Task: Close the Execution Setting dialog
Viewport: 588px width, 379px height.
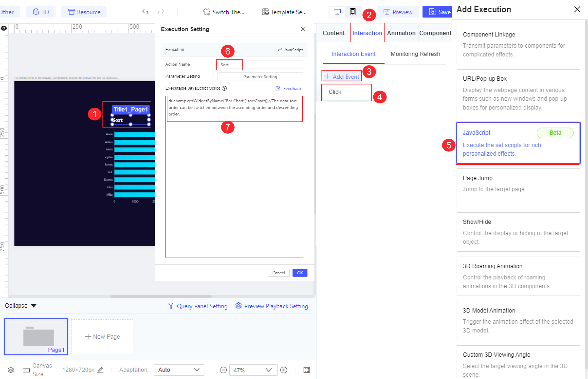Action: (303, 29)
